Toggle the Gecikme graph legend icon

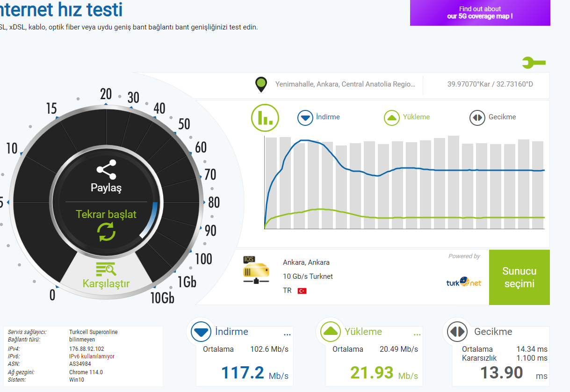click(x=477, y=117)
